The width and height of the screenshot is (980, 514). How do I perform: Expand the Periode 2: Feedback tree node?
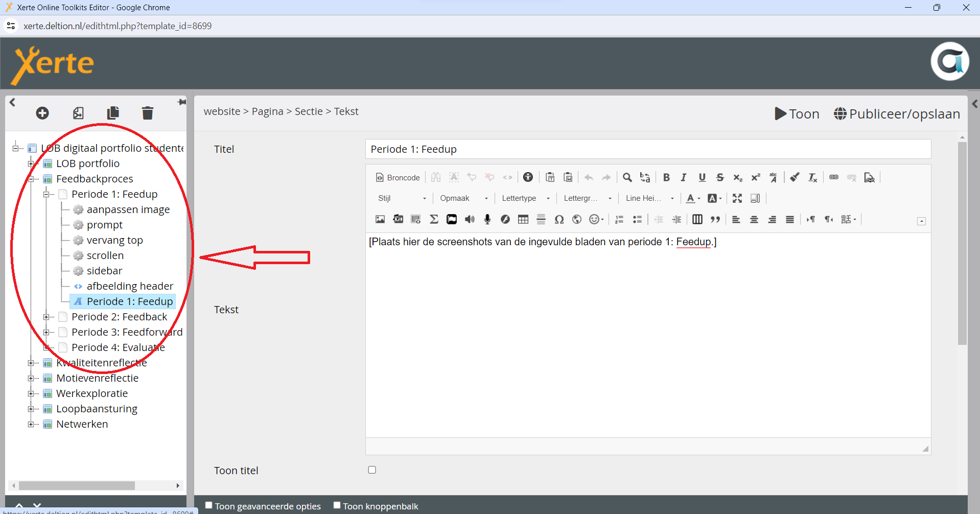pos(46,317)
